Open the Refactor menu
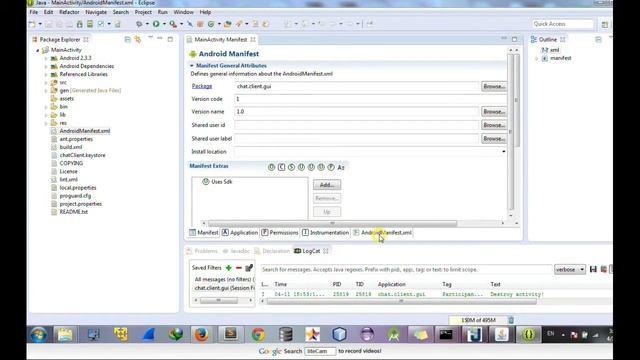640x360 pixels. (x=69, y=12)
